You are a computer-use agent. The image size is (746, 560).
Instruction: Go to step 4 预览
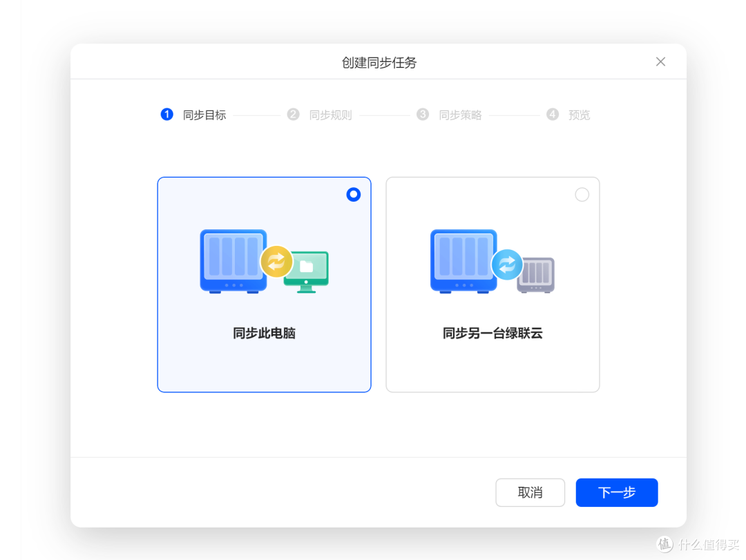[x=568, y=115]
